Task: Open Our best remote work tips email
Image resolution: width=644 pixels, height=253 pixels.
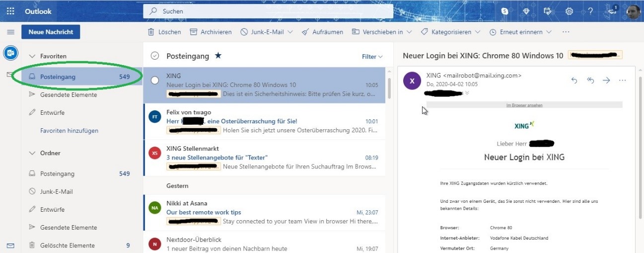Action: [264, 212]
